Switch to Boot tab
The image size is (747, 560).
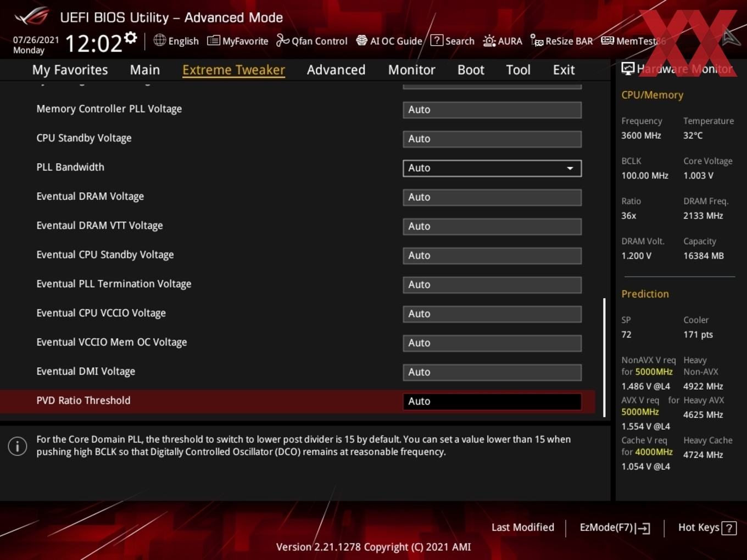click(x=471, y=70)
